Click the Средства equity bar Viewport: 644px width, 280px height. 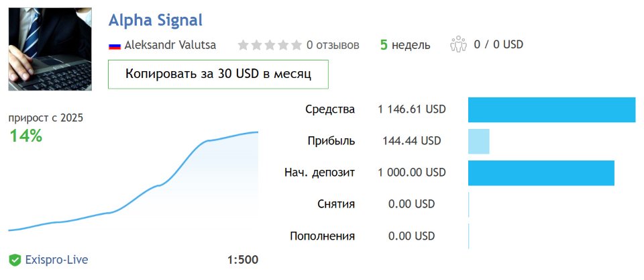(x=551, y=110)
